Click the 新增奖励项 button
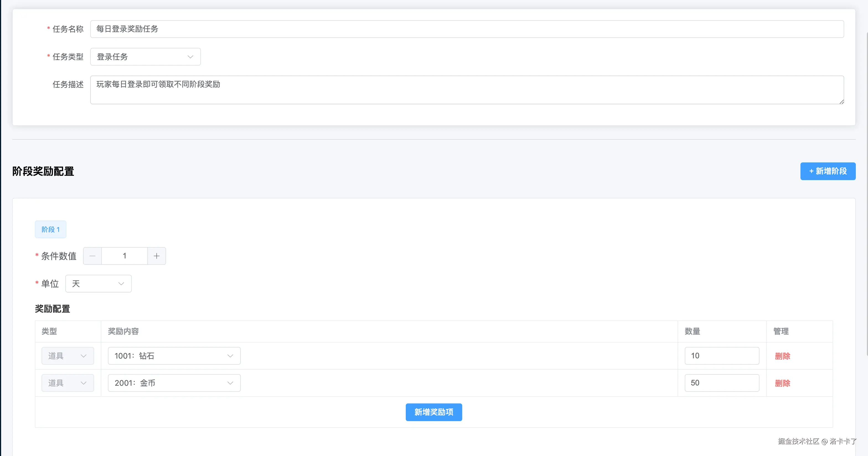 tap(434, 412)
